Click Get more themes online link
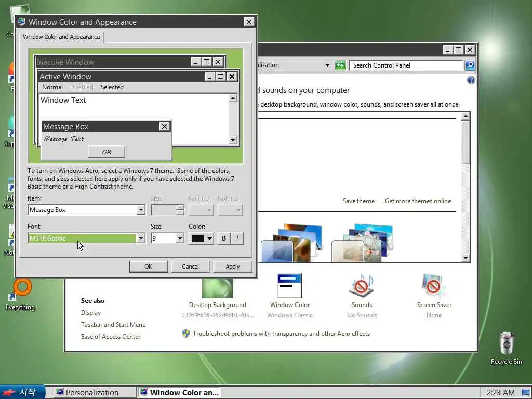Image resolution: width=532 pixels, height=399 pixels. 418,201
